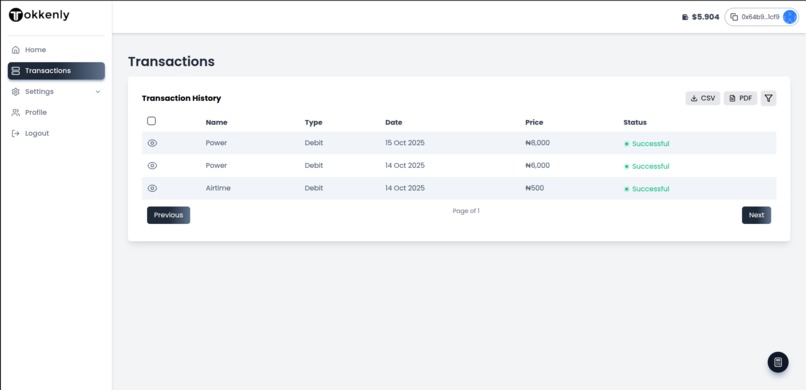Copy the wallet address using the copy icon

tap(734, 17)
